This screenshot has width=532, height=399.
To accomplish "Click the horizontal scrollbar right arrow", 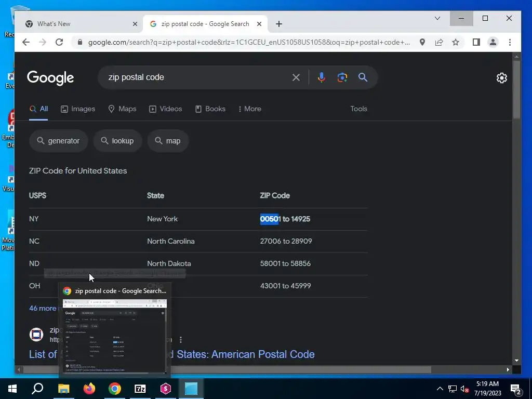I will pos(508,369).
